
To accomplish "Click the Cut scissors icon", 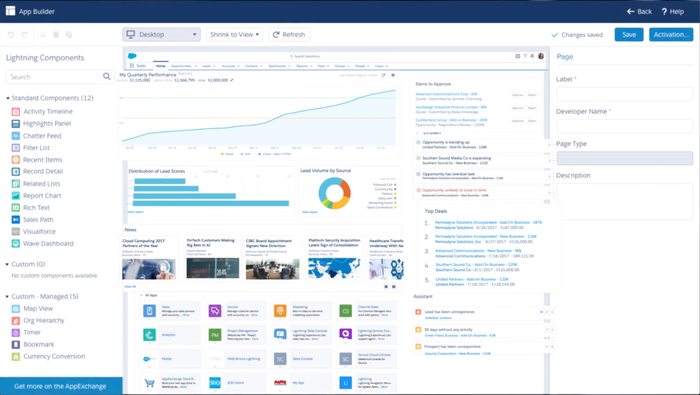I will [43, 34].
